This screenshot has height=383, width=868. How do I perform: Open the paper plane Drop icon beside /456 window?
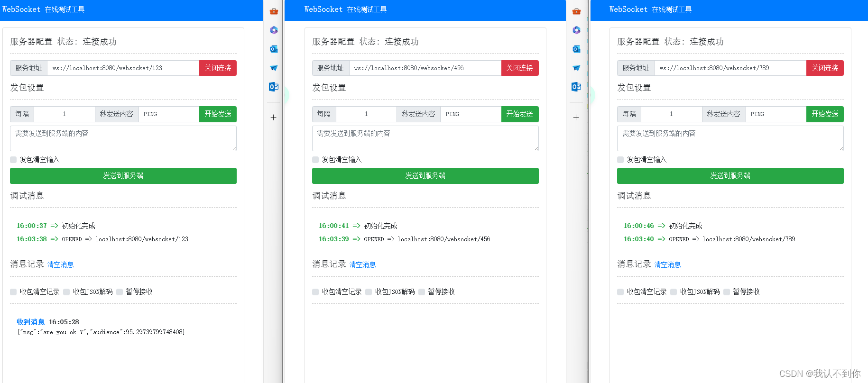pos(576,68)
